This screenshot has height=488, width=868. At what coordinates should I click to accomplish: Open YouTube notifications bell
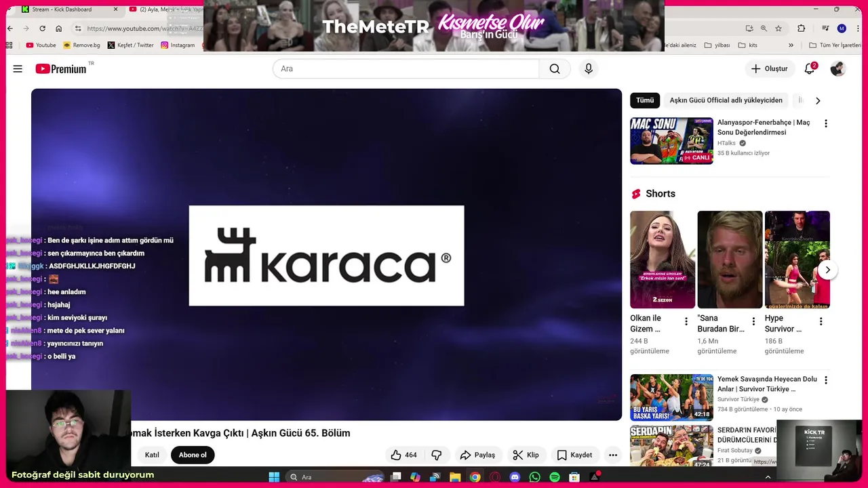[810, 68]
